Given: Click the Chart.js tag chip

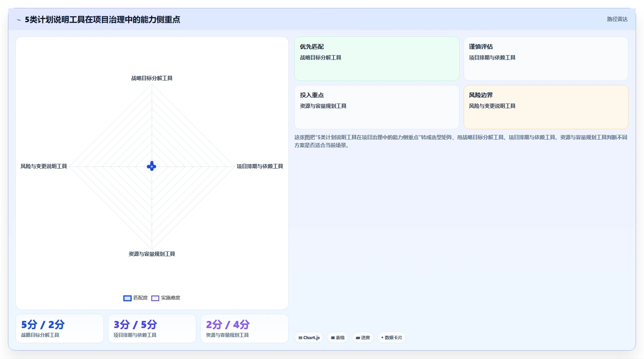Looking at the screenshot, I should [309, 338].
